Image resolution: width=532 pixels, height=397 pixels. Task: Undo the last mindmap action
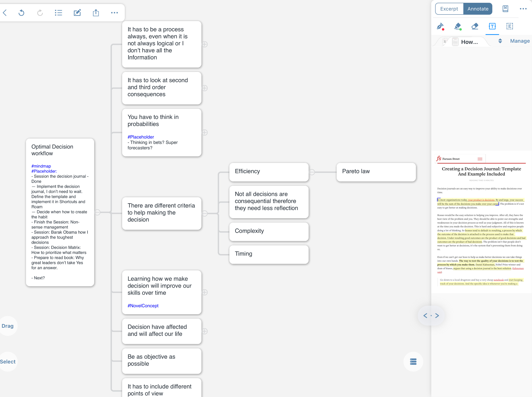tap(21, 13)
